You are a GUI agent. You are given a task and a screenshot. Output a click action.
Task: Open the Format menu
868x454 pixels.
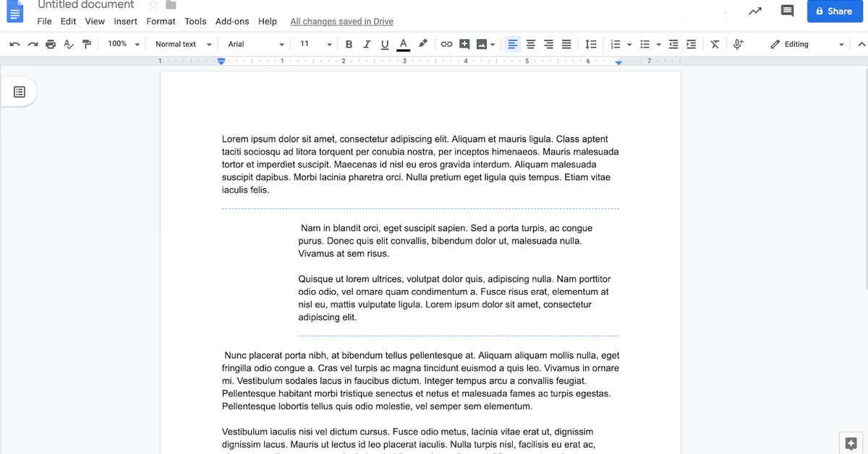[x=161, y=22]
